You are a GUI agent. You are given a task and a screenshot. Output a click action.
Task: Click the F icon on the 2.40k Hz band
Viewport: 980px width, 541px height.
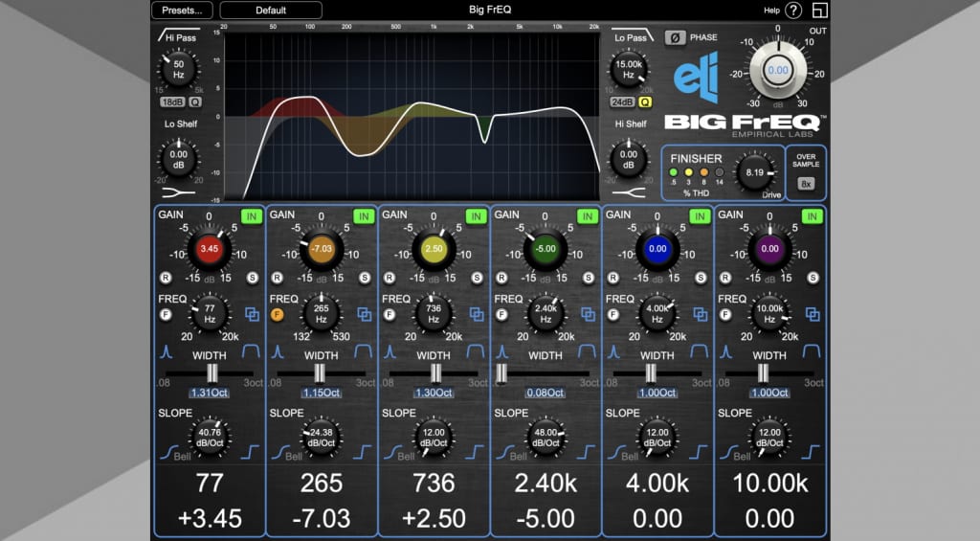click(x=501, y=315)
